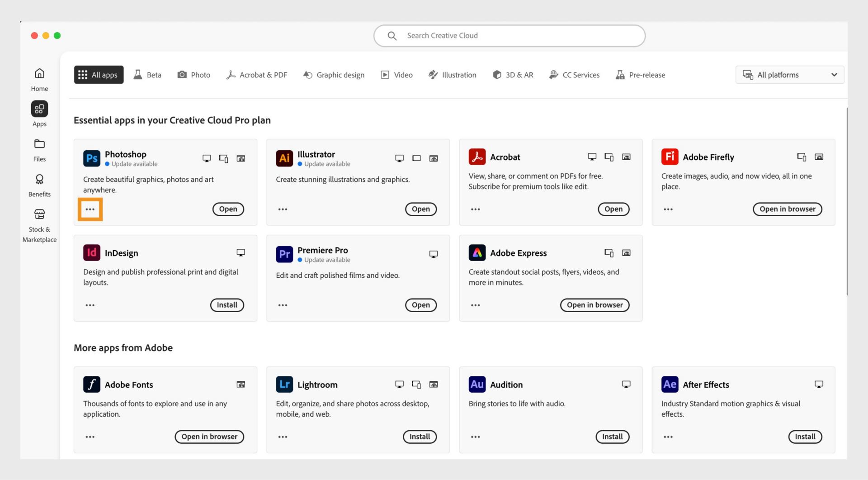Screen dimensions: 868x480
Task: Open the Home section in sidebar
Action: (x=39, y=74)
